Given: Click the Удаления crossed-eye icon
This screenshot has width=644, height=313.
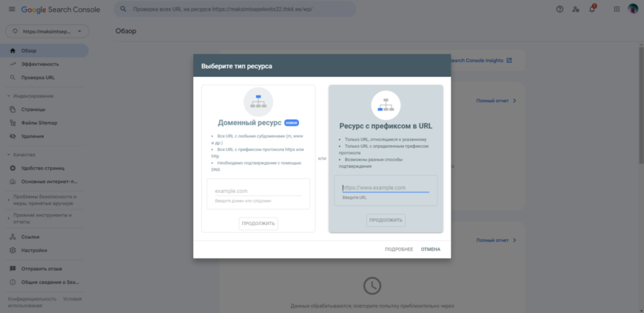Looking at the screenshot, I should (x=13, y=136).
